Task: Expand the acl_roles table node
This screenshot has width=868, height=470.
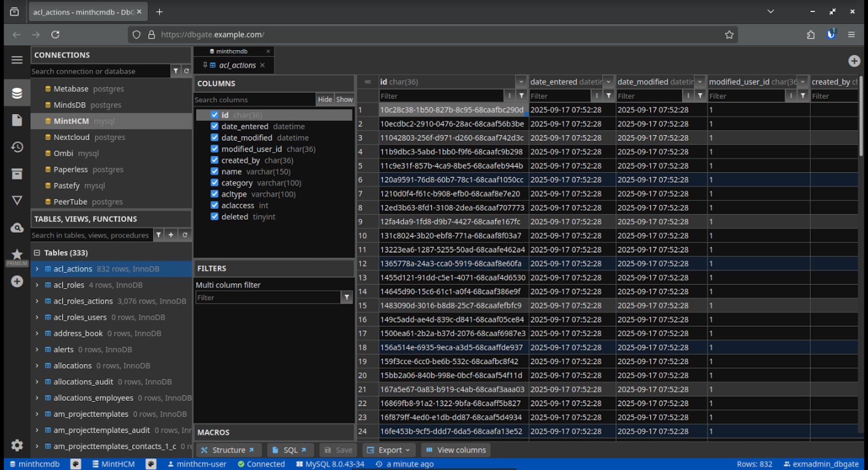Action: point(37,285)
